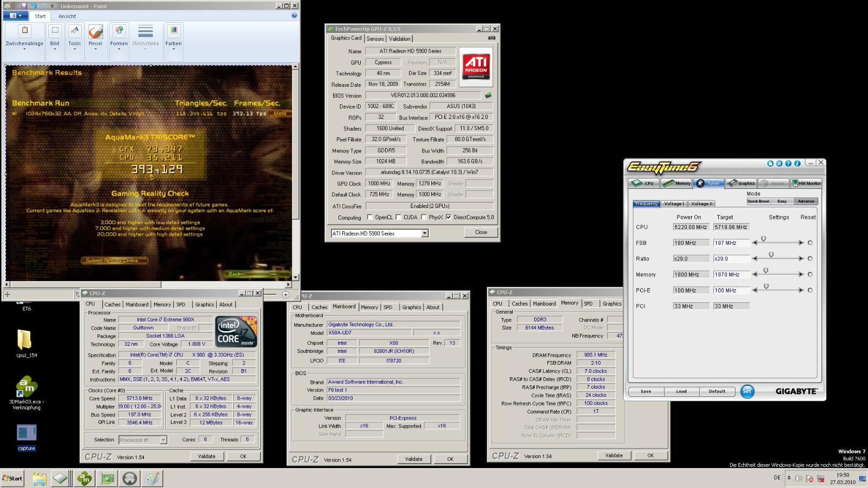Switch to Voltage I tab in EasyTune6
Image resolution: width=868 pixels, height=488 pixels.
pyautogui.click(x=673, y=204)
